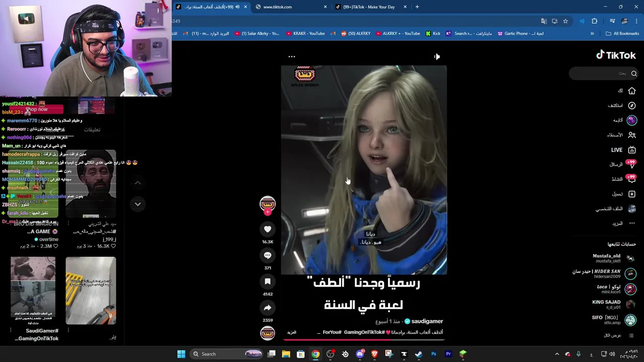The width and height of the screenshot is (644, 362).
Task: Open the Gartic Phone bookmark
Action: (520, 34)
